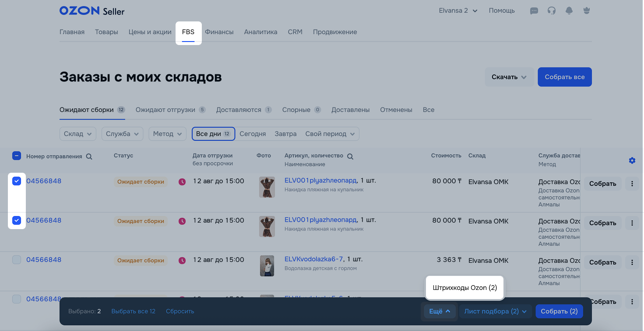Switch to Спорные tab
The height and width of the screenshot is (331, 644).
[302, 110]
